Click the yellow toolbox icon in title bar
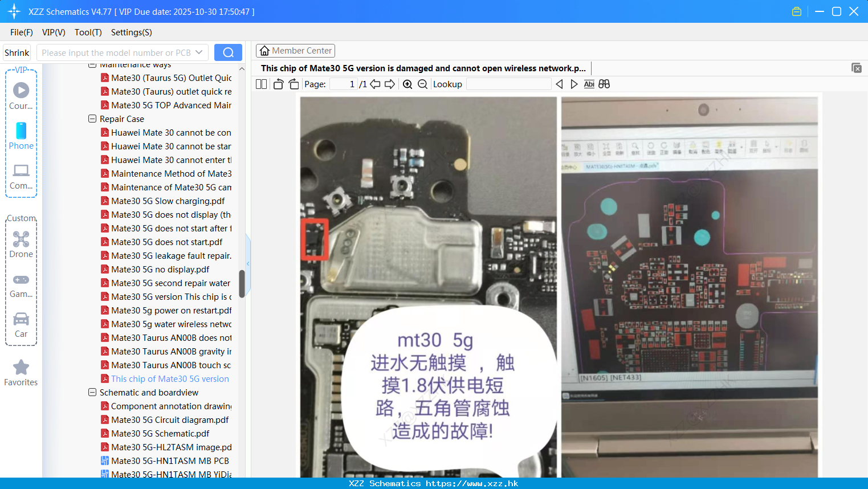The height and width of the screenshot is (489, 868). click(797, 11)
